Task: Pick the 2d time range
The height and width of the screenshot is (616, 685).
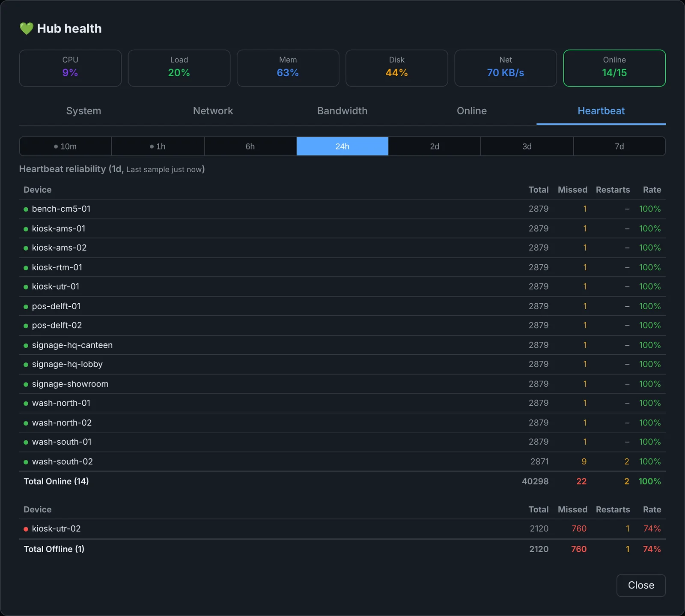Action: point(435,147)
